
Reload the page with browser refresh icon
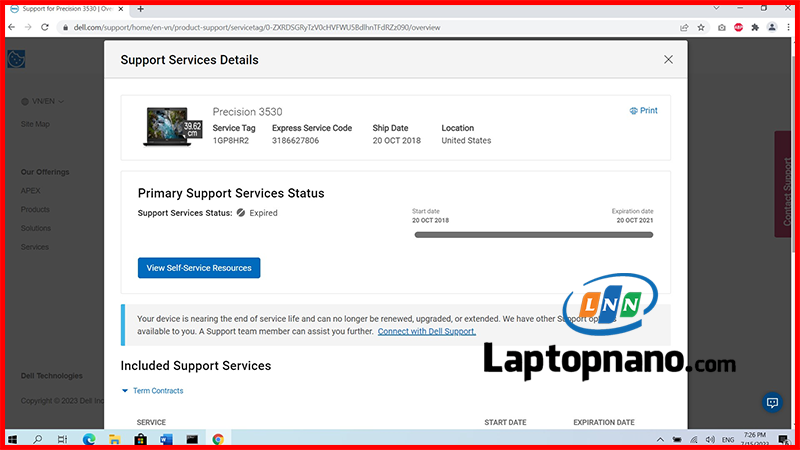tap(45, 27)
